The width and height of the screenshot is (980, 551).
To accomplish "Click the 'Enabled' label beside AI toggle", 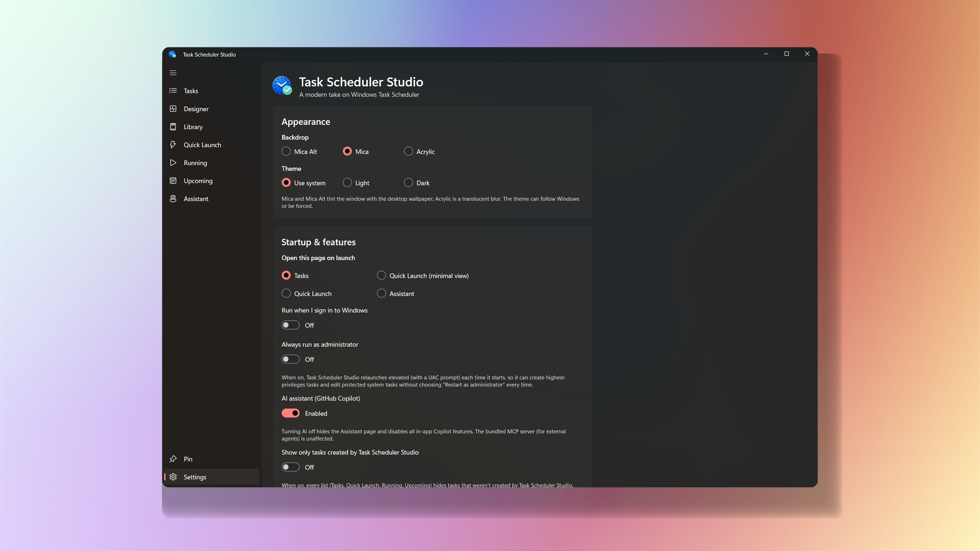I will pyautogui.click(x=316, y=413).
